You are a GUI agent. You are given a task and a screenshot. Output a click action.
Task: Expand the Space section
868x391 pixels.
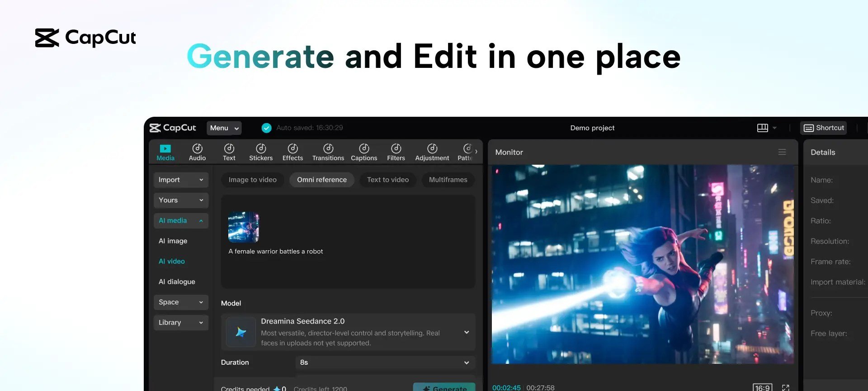tap(181, 302)
